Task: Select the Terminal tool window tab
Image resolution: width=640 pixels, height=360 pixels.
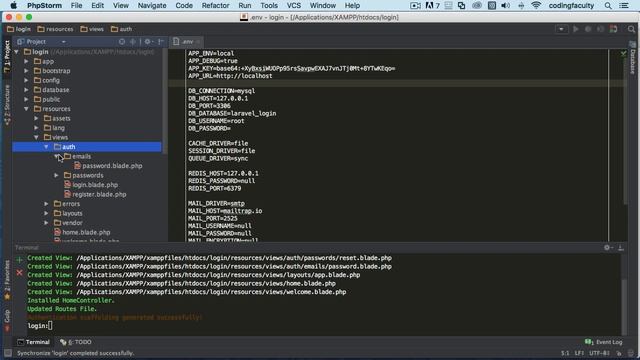Action: 33,342
